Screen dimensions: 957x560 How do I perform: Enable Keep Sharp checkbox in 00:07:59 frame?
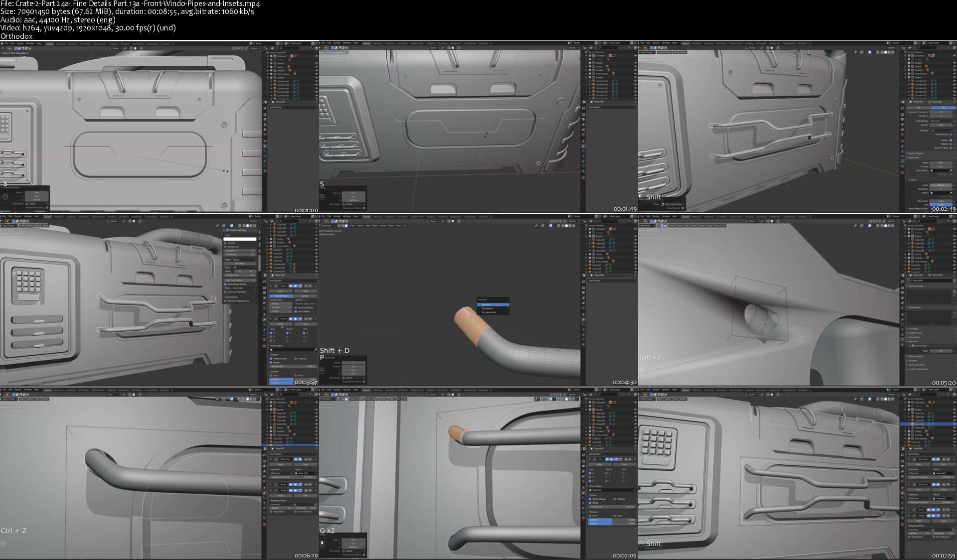(909, 537)
